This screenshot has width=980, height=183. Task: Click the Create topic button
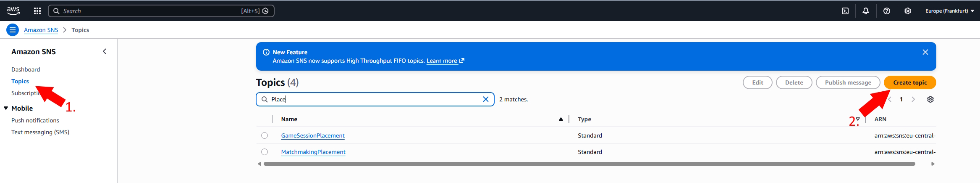tap(910, 82)
